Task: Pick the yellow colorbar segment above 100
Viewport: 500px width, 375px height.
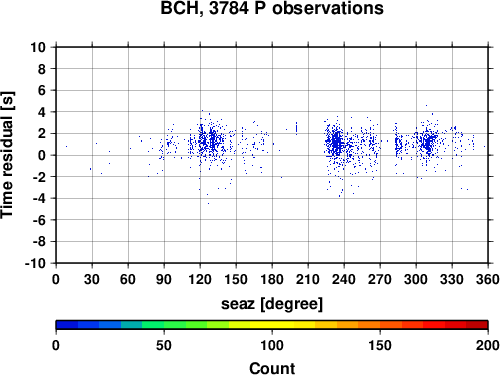Action: [x=272, y=325]
